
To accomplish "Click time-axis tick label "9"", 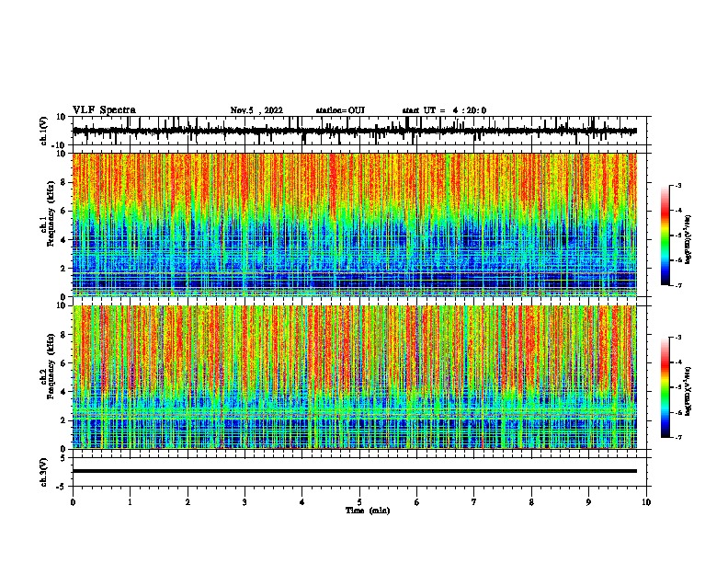I will [x=588, y=502].
